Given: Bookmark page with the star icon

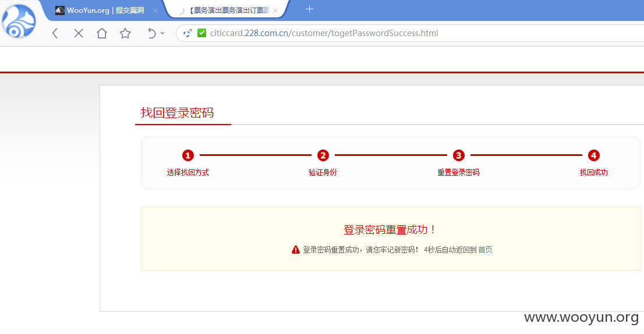Looking at the screenshot, I should (x=125, y=33).
